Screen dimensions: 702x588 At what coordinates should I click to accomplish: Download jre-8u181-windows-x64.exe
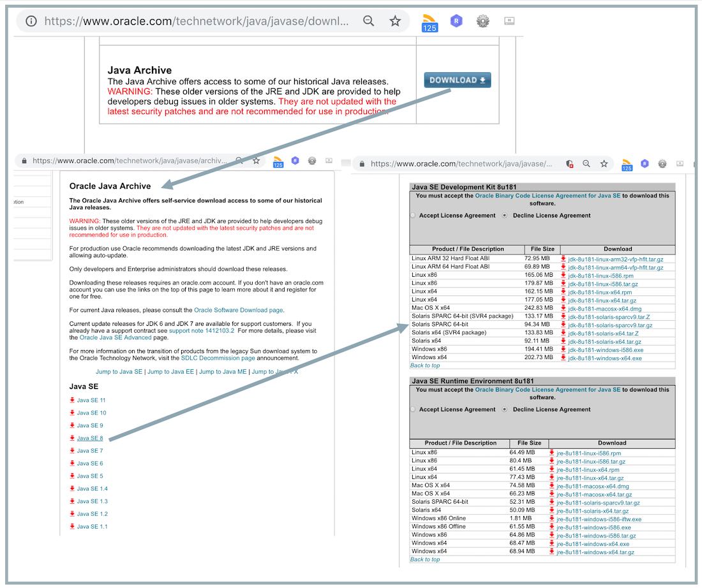[593, 544]
